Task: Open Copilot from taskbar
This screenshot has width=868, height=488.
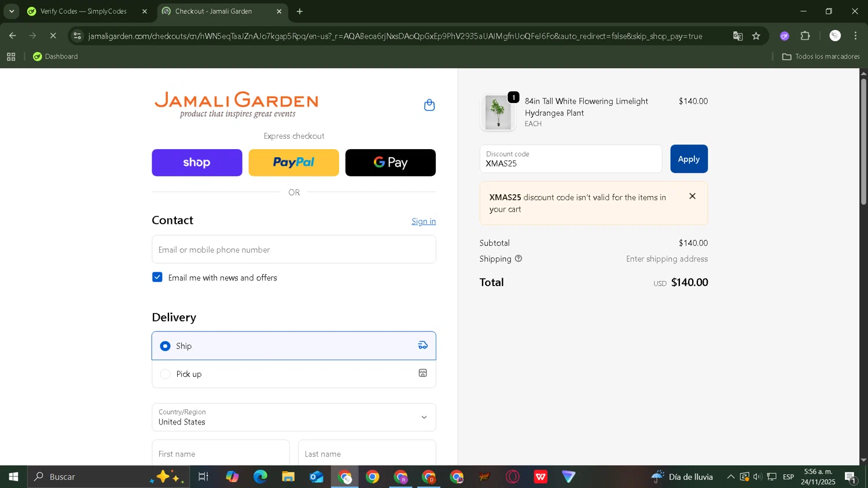Action: click(233, 477)
